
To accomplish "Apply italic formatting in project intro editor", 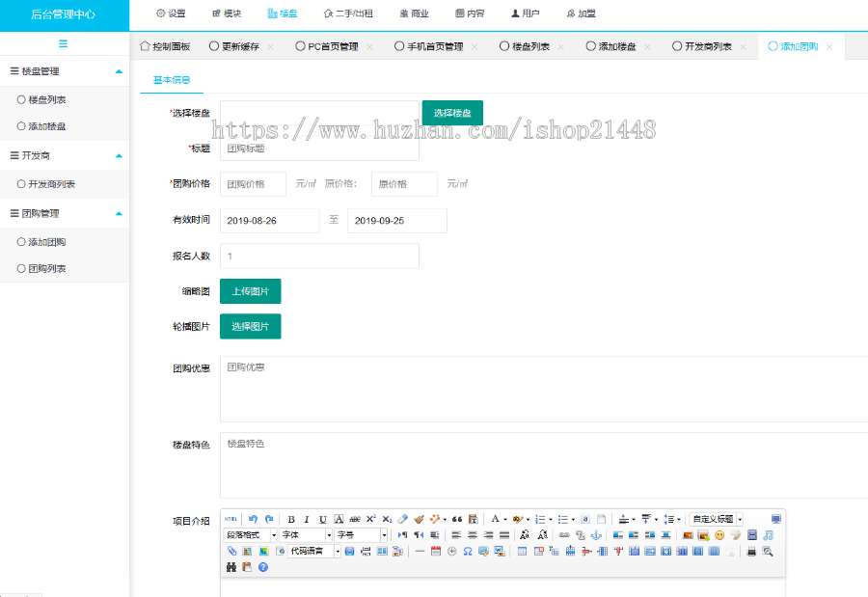I will (x=307, y=519).
